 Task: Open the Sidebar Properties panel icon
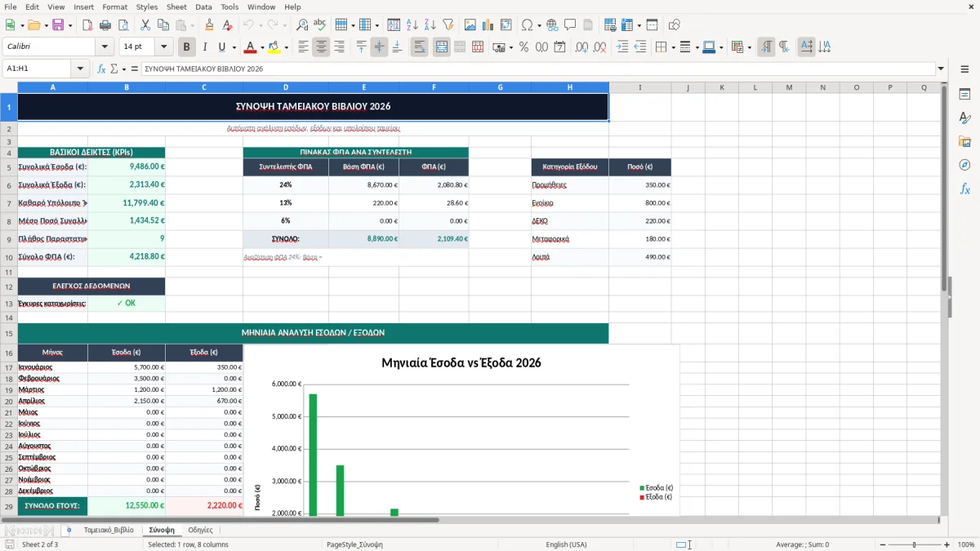pos(964,95)
